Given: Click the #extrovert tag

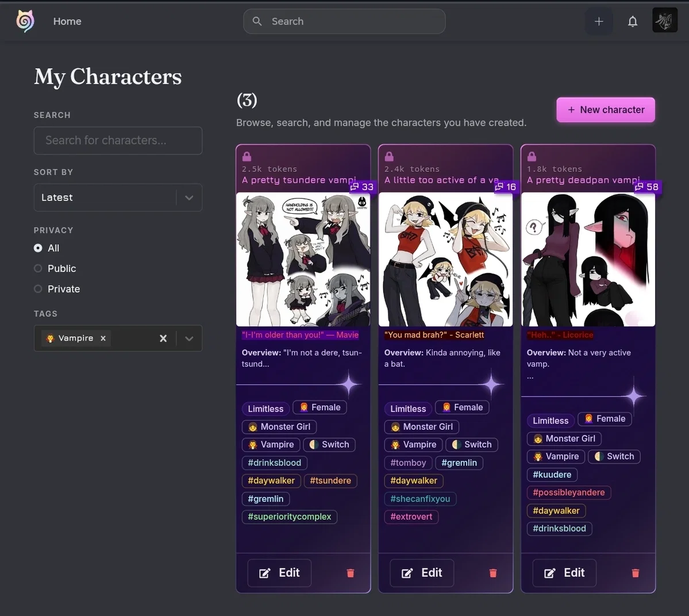Looking at the screenshot, I should coord(411,517).
